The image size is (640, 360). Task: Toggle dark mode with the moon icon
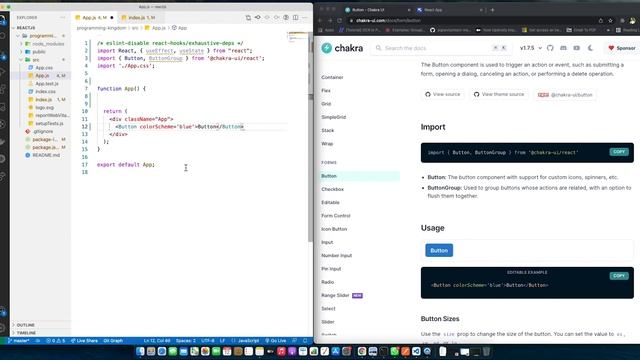[x=590, y=48]
